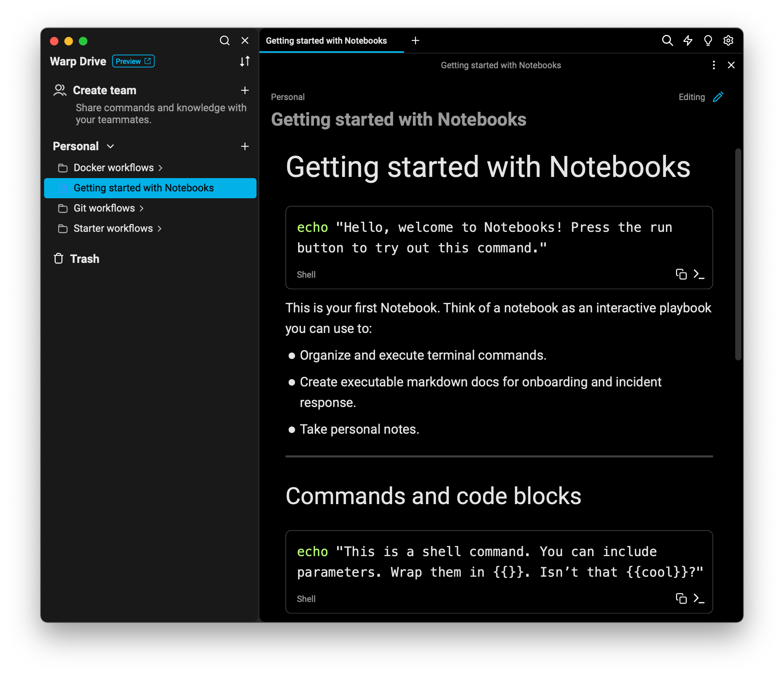This screenshot has width=784, height=676.
Task: Click the Preview link badge
Action: (x=133, y=61)
